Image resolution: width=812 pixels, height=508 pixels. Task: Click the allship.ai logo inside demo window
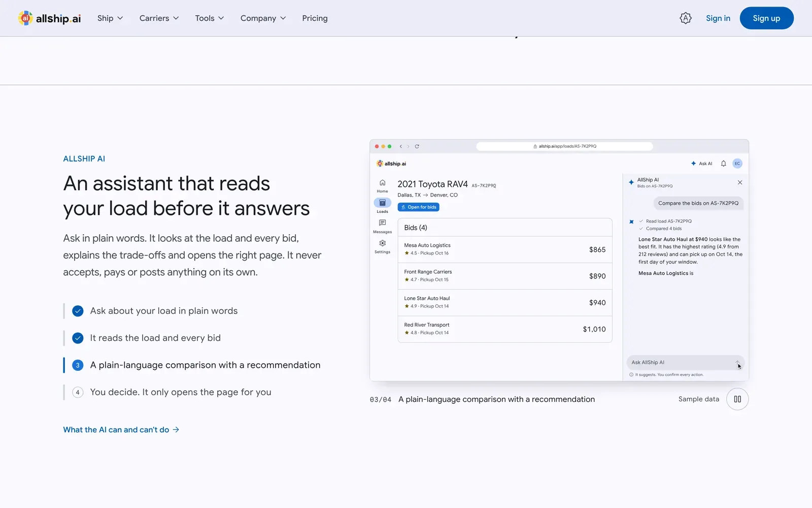coord(391,164)
